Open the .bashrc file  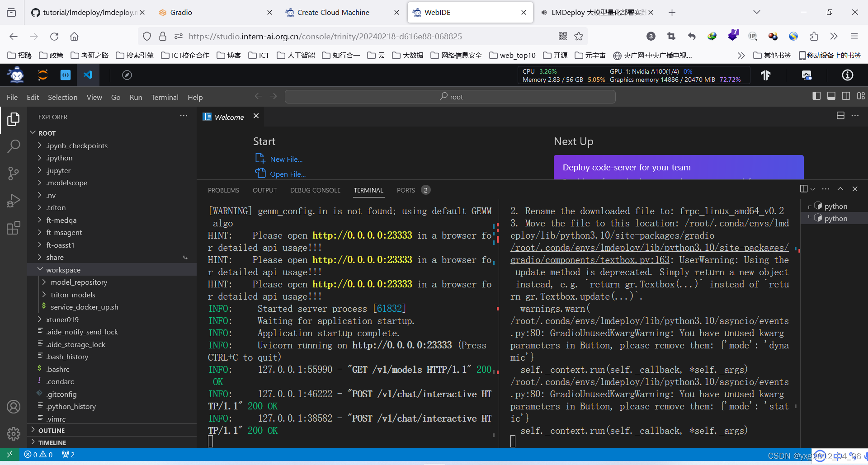coord(58,369)
